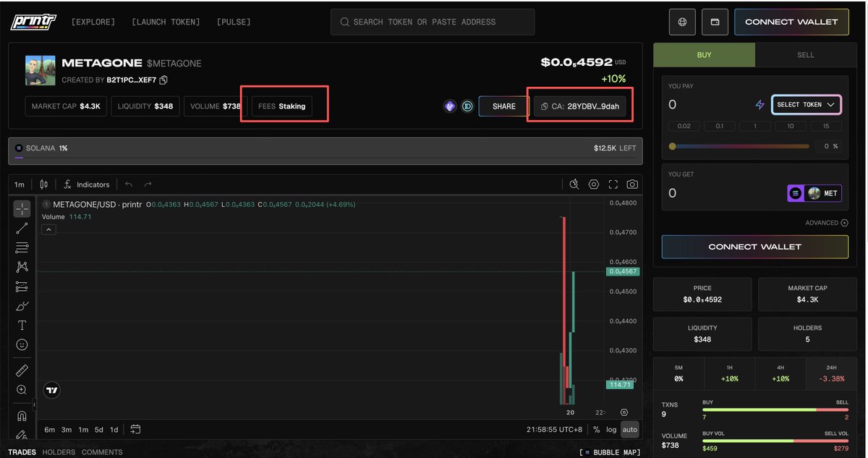The image size is (868, 458).
Task: Open the axis settings gear near the time scale
Action: tap(624, 412)
